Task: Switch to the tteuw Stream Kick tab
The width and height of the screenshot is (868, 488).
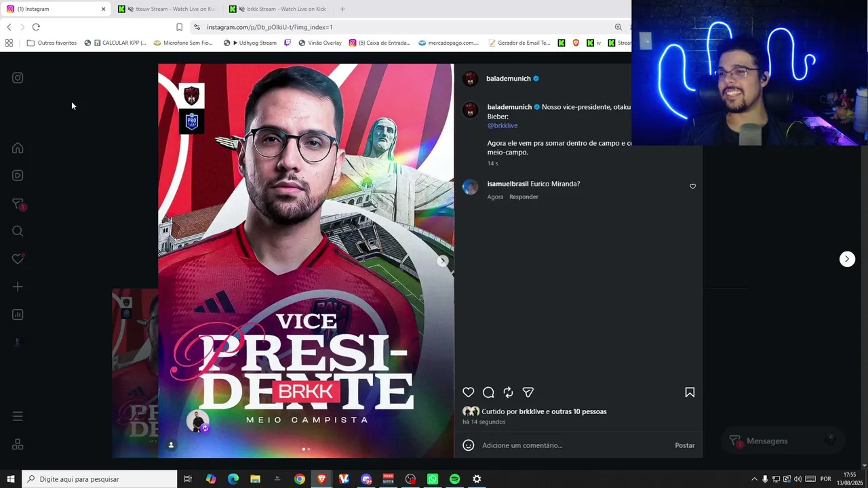Action: coord(167,9)
